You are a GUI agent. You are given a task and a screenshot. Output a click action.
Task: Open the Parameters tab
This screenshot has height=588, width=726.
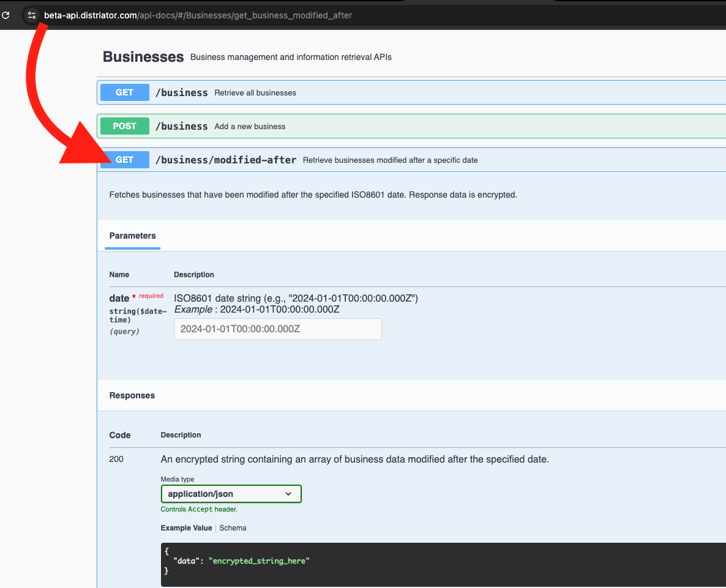(132, 236)
